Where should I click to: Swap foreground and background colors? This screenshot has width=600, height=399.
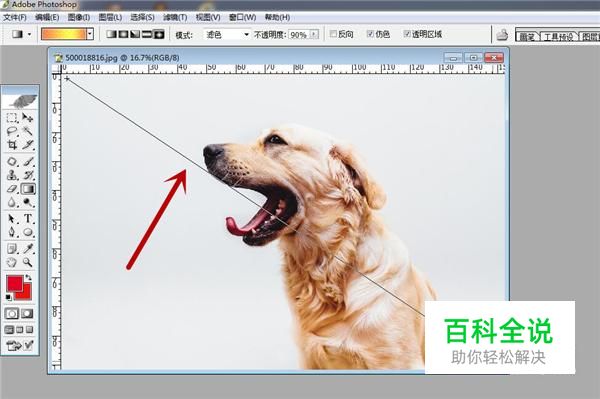click(x=28, y=277)
